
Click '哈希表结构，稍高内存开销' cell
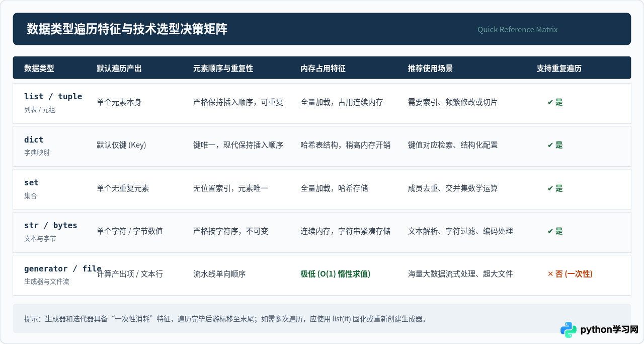pyautogui.click(x=346, y=145)
